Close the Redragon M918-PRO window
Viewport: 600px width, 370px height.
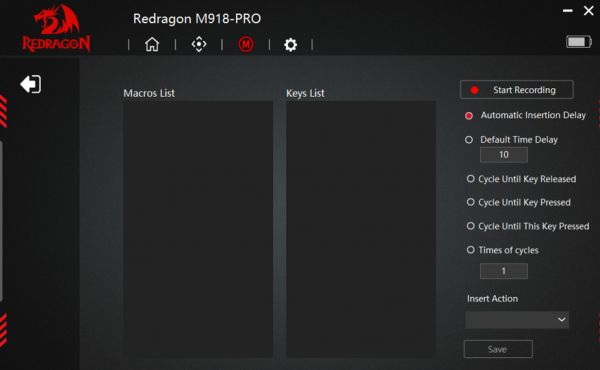(x=589, y=11)
